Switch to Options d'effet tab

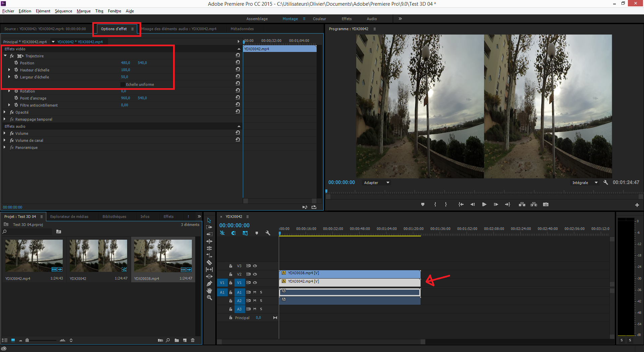click(x=114, y=29)
